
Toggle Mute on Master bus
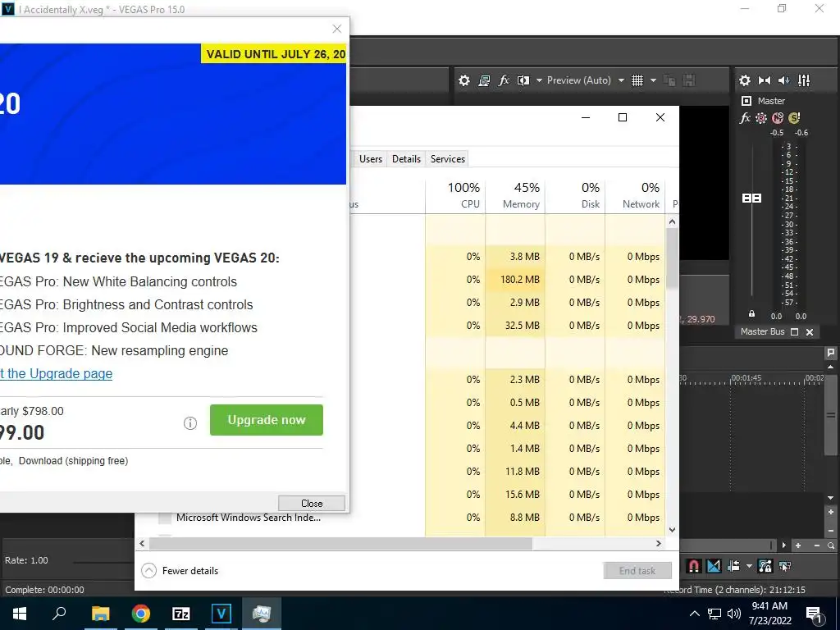coord(778,118)
